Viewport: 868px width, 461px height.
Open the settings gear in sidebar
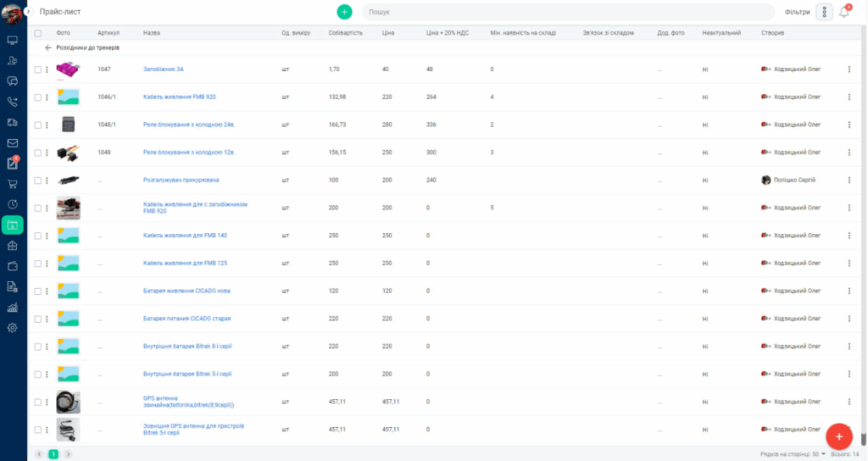(13, 328)
